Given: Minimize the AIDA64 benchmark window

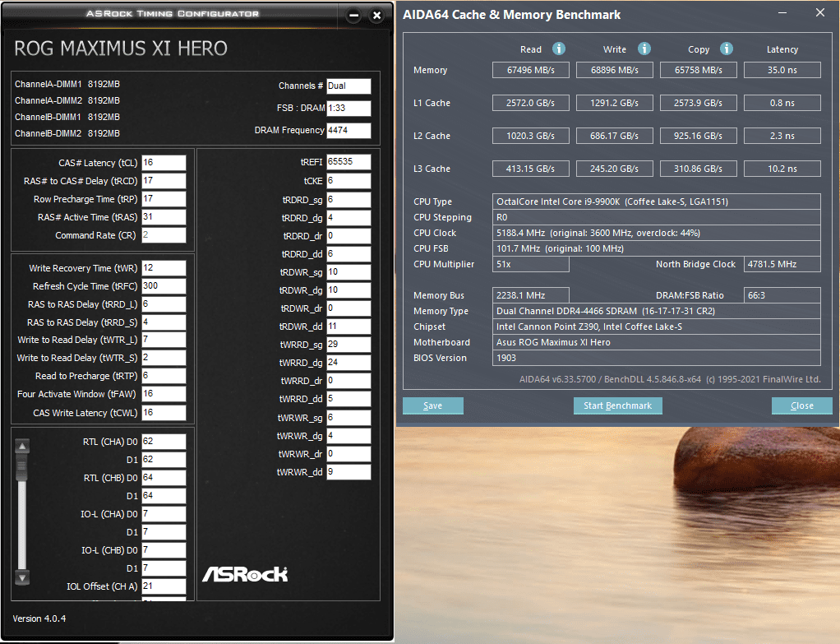Looking at the screenshot, I should pos(782,13).
